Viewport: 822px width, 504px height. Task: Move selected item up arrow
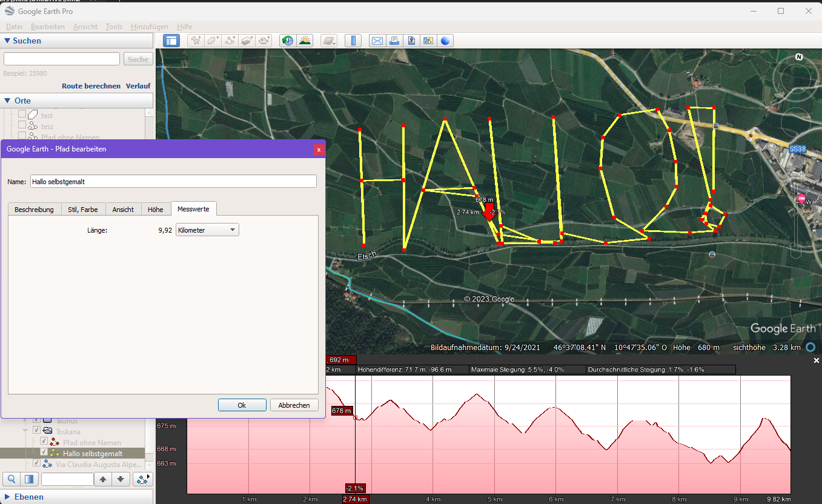pos(103,479)
